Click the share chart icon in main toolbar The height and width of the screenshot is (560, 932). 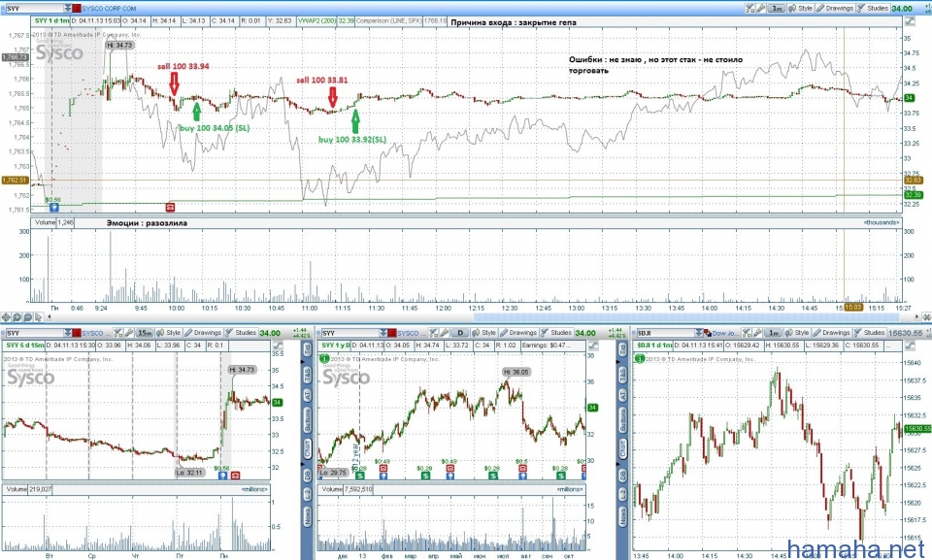click(x=750, y=9)
